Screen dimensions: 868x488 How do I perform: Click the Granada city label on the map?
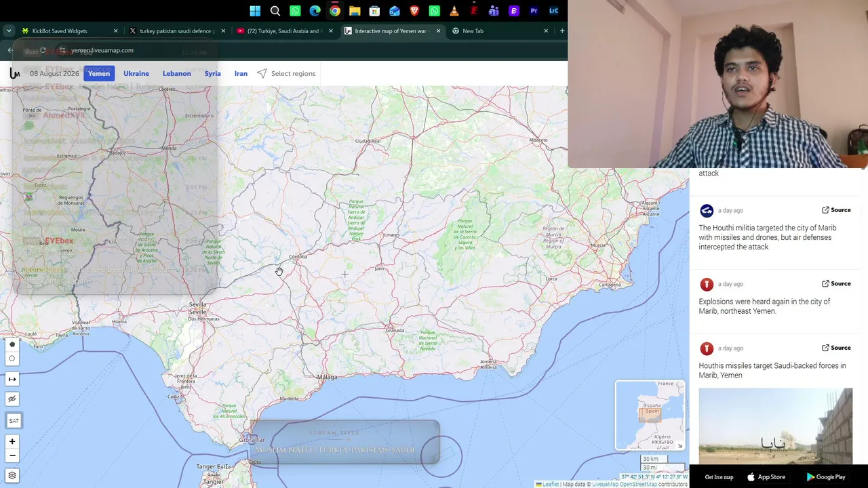[395, 330]
